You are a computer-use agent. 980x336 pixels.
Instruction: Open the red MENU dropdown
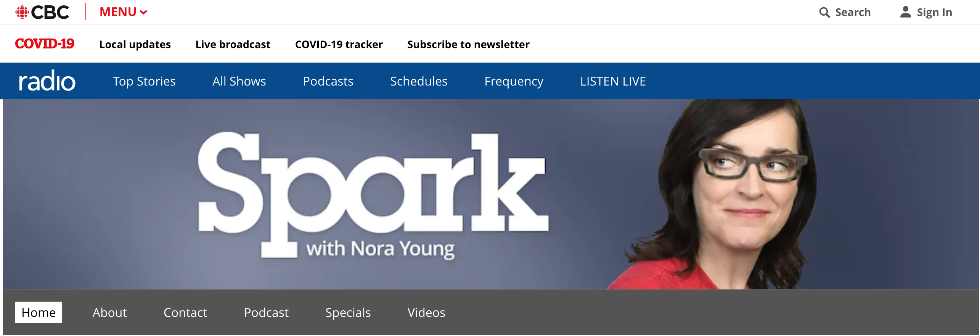click(123, 12)
